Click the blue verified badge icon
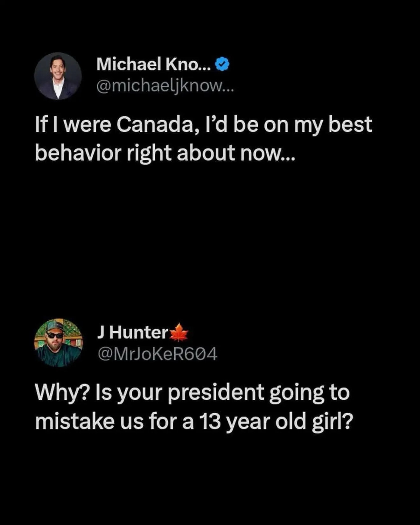 222,65
